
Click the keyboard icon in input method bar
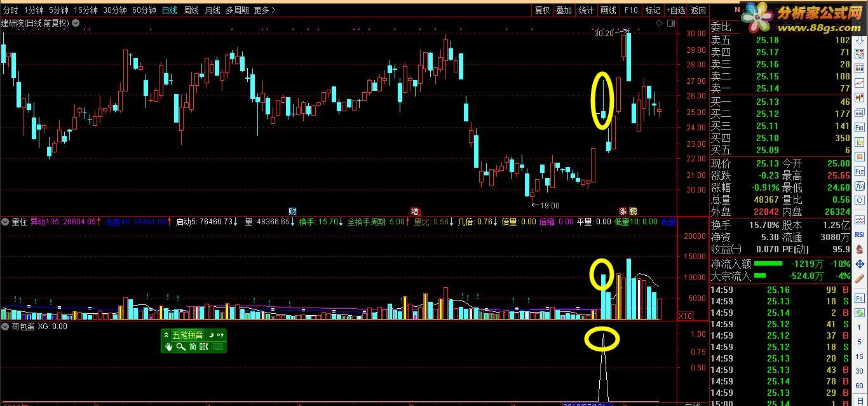pos(218,346)
